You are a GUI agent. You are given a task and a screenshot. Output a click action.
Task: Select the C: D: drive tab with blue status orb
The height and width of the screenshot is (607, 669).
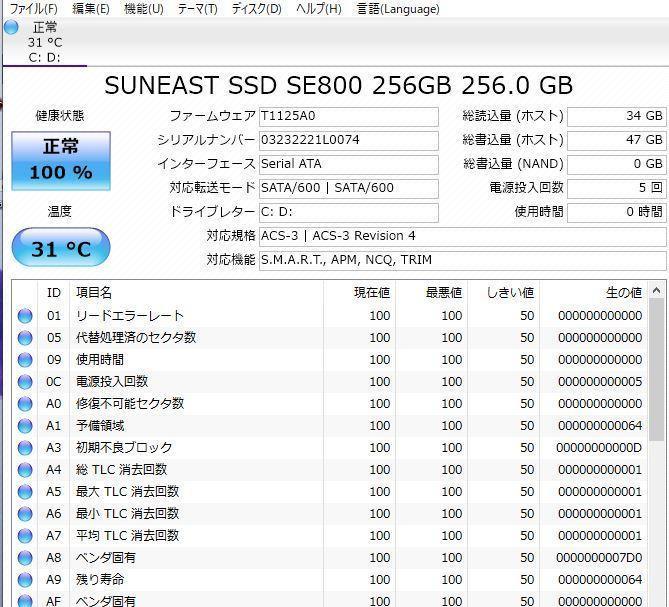pyautogui.click(x=44, y=42)
